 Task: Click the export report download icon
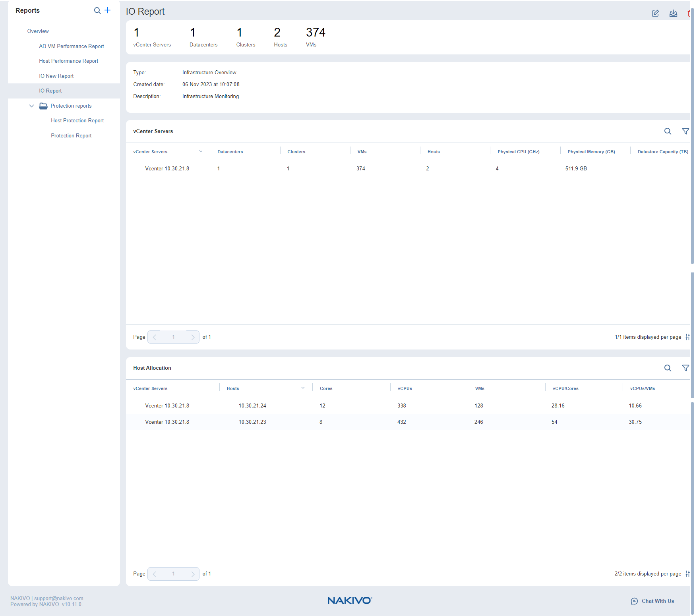pyautogui.click(x=673, y=14)
